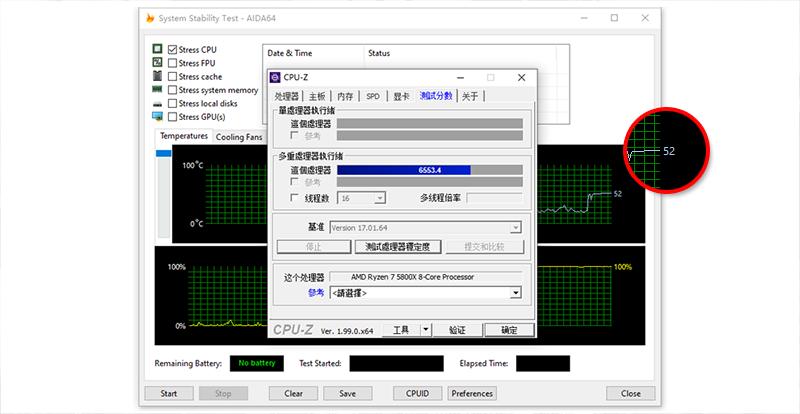The height and width of the screenshot is (414, 800).
Task: Click the AIDA64 Save button
Action: [x=347, y=394]
